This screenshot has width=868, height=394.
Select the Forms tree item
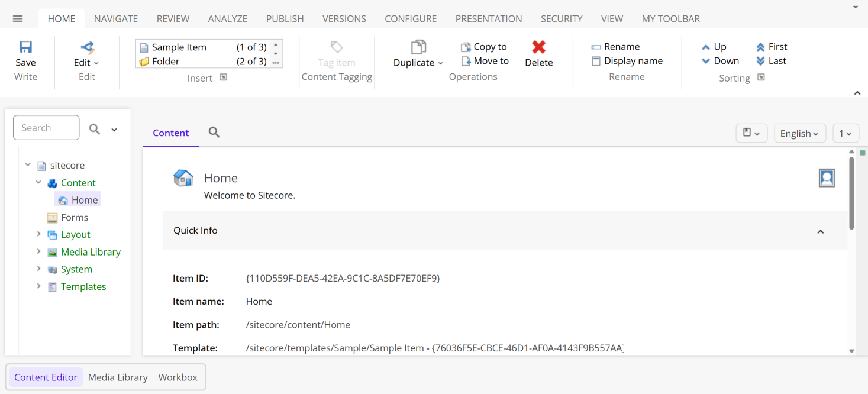67,217
